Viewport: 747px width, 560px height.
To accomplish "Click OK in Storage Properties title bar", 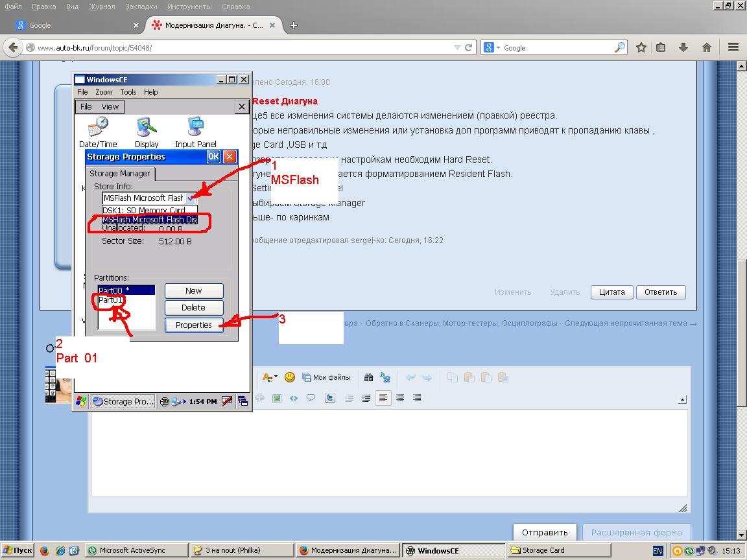I will pos(213,157).
